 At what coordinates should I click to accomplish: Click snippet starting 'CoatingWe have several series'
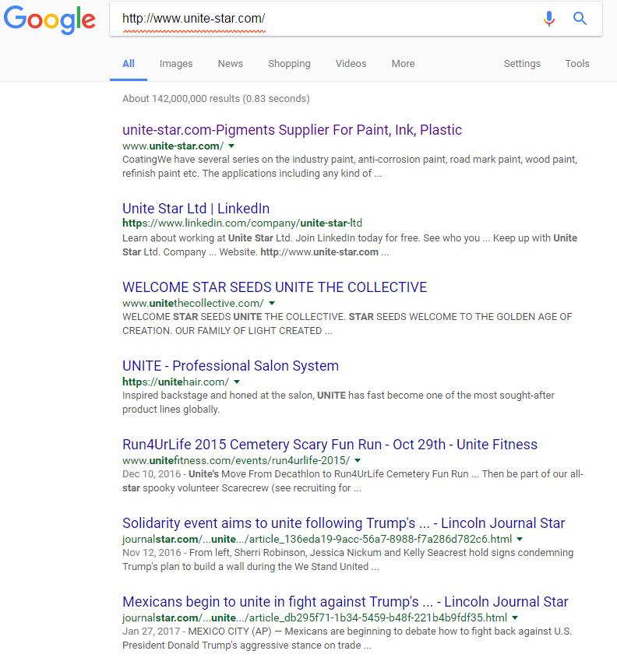[x=350, y=167]
